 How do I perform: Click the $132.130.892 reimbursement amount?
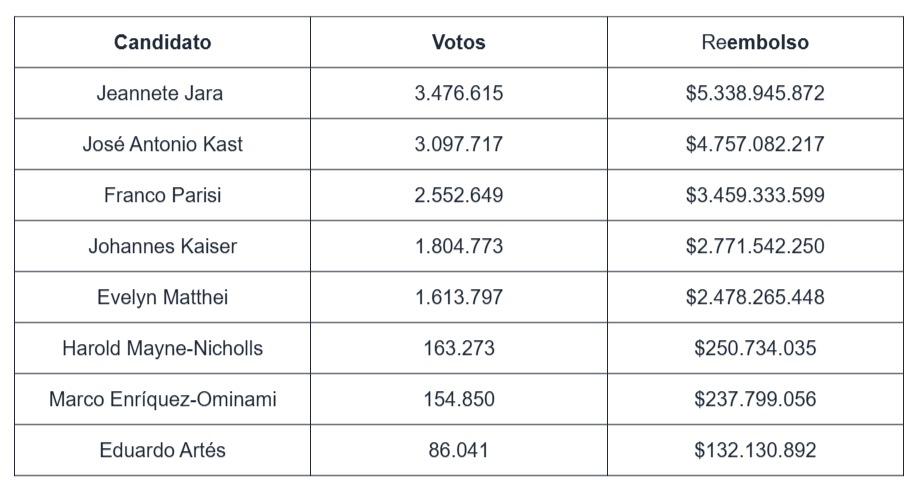point(755,450)
